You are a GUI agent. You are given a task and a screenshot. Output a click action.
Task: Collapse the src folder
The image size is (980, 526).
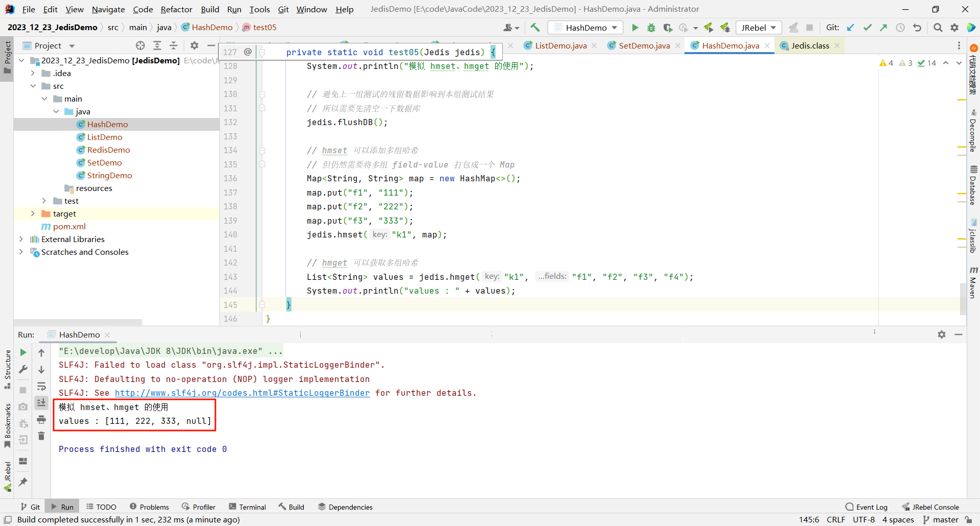point(33,86)
